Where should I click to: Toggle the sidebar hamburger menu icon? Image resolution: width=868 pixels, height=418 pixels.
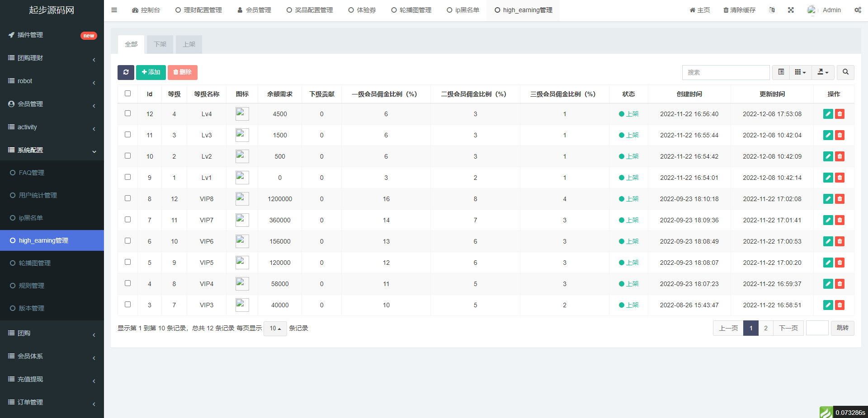point(114,10)
